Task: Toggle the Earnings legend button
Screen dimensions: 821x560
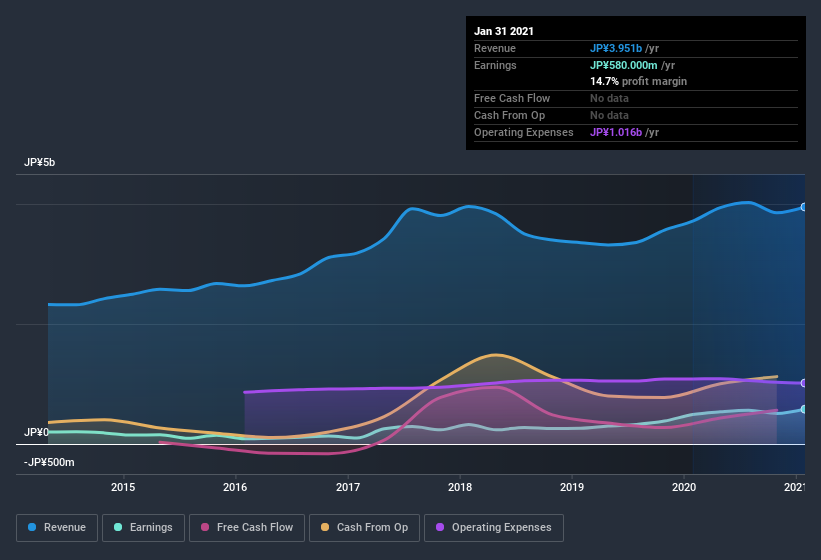Action: [x=143, y=528]
